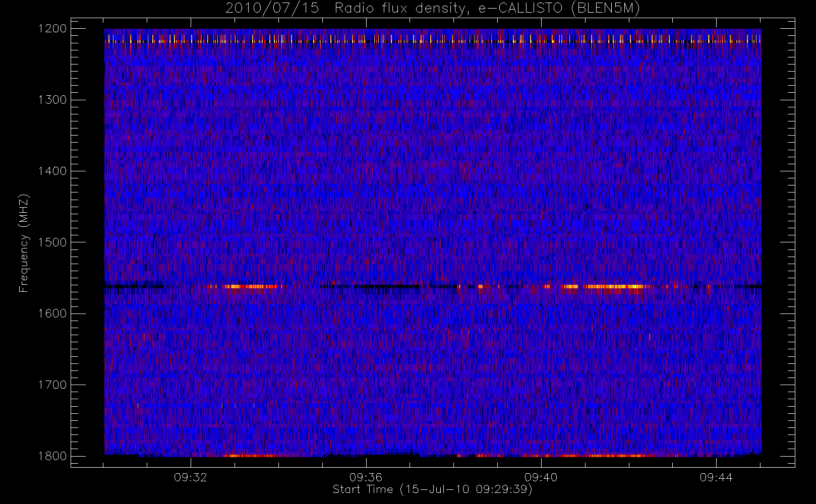The width and height of the screenshot is (816, 504).
Task: Select the 1300 frequency axis label
Action: 52,100
